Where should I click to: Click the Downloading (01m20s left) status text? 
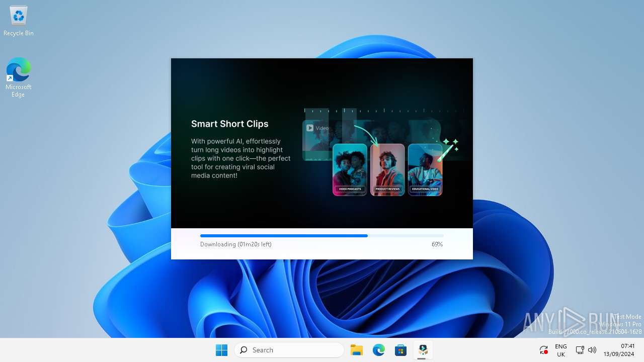click(236, 244)
